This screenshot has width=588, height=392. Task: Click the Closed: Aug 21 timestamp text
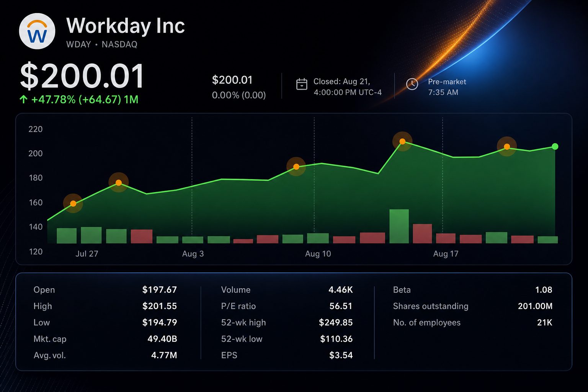[348, 87]
